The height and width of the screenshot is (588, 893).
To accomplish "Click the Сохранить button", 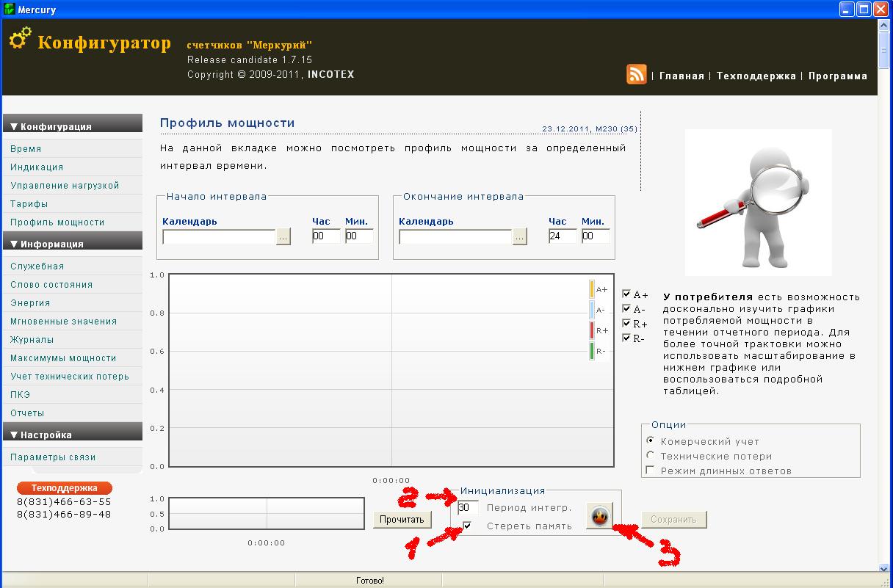I will pyautogui.click(x=673, y=520).
